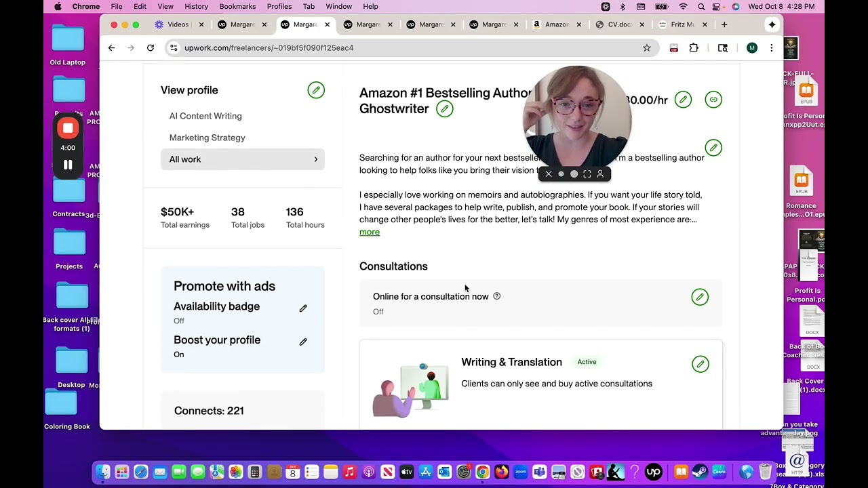Go back to previous page
This screenshot has height=488, width=868.
coord(111,48)
